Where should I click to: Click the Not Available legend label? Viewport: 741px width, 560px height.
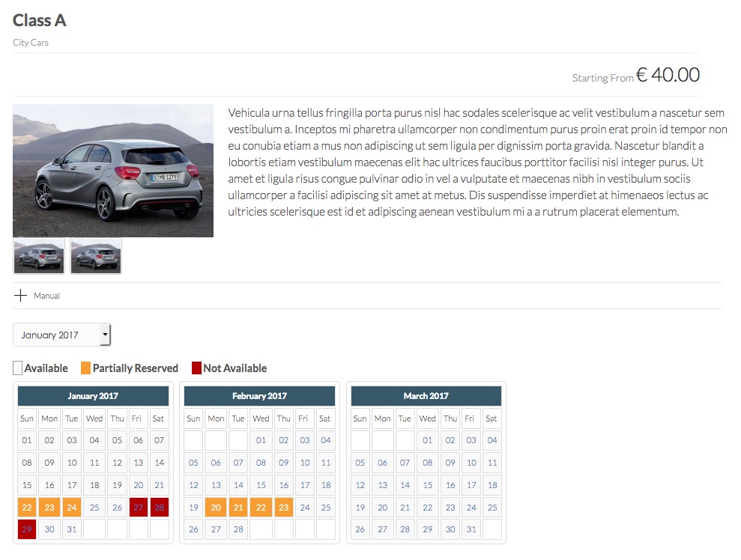coord(235,368)
